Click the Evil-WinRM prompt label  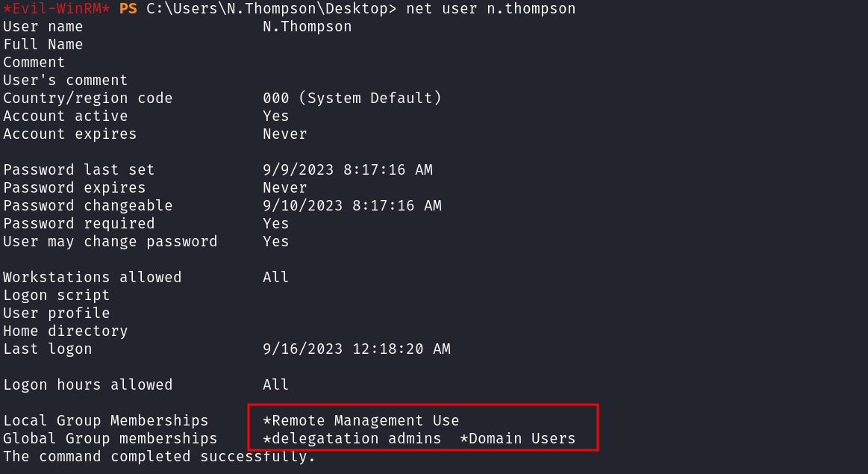tap(57, 9)
